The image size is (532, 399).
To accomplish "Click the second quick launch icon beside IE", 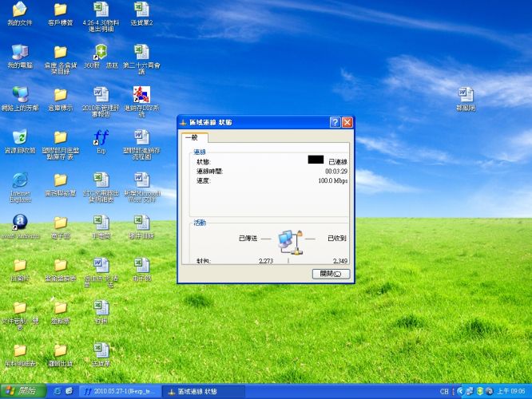I will (69, 391).
